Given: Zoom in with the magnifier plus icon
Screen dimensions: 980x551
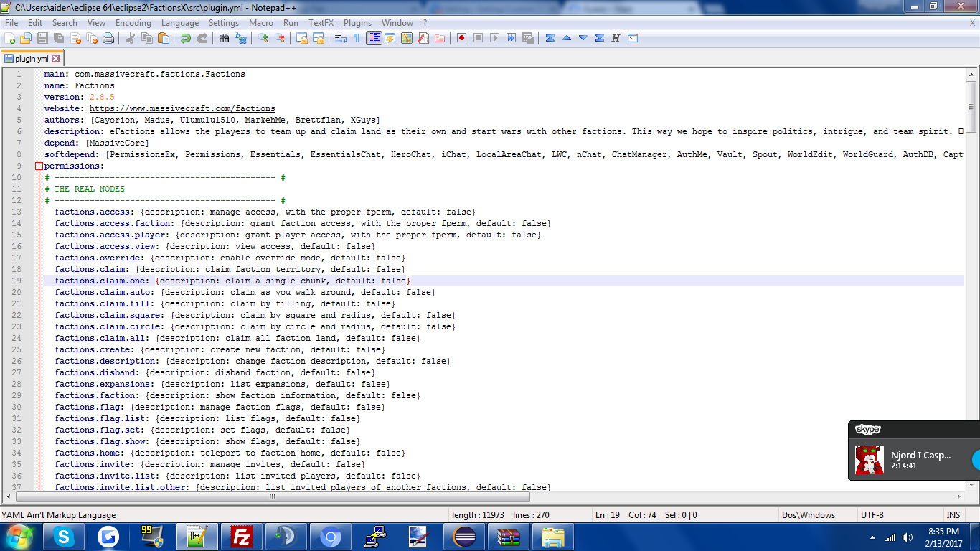Looking at the screenshot, I should coord(263,38).
